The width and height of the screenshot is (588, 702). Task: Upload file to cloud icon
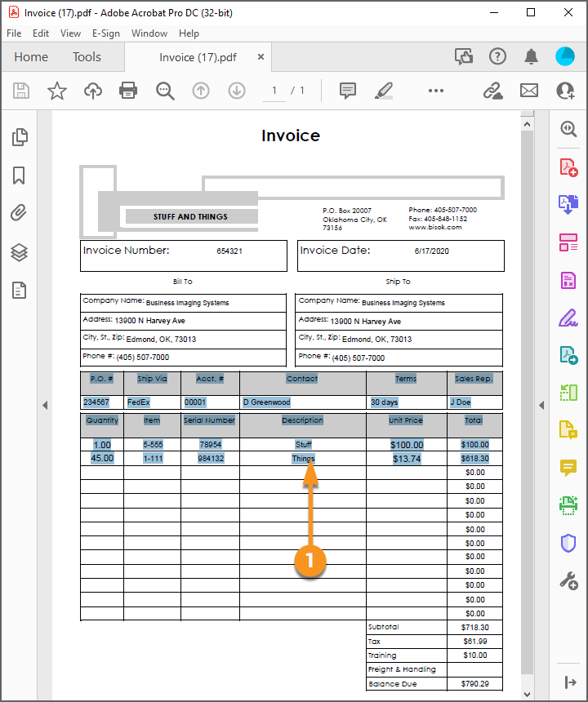[x=93, y=91]
